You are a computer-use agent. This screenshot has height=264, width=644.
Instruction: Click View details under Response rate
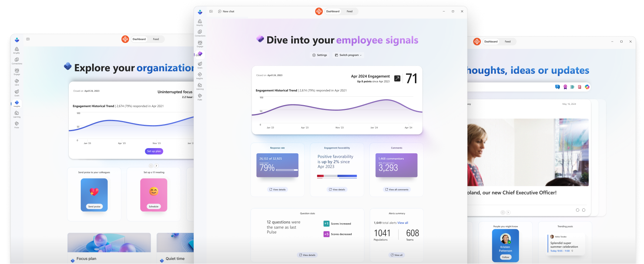coord(278,190)
